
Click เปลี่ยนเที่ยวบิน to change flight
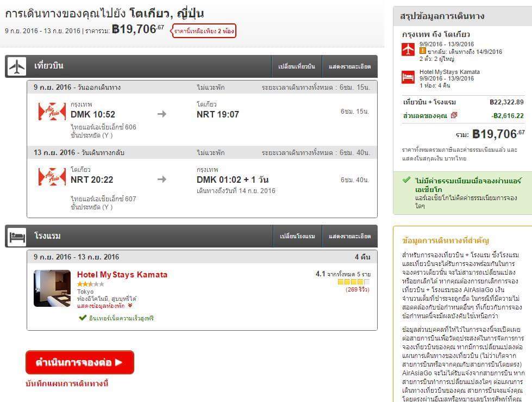(297, 66)
